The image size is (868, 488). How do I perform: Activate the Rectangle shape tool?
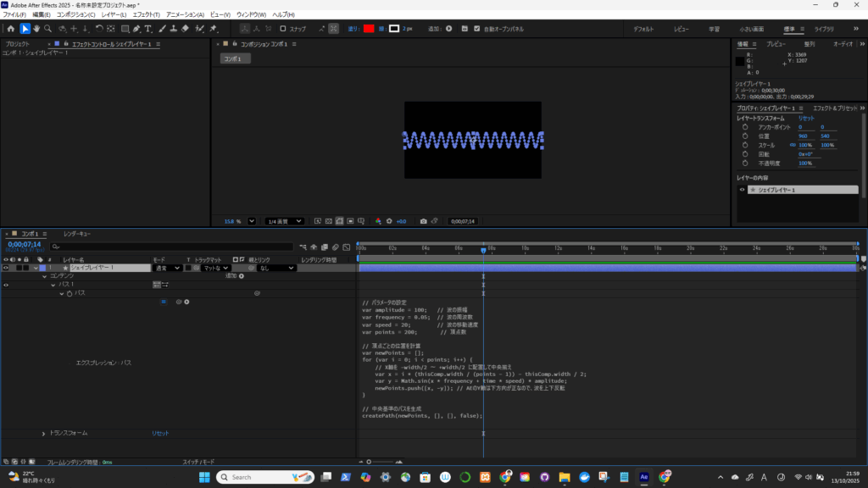(125, 29)
